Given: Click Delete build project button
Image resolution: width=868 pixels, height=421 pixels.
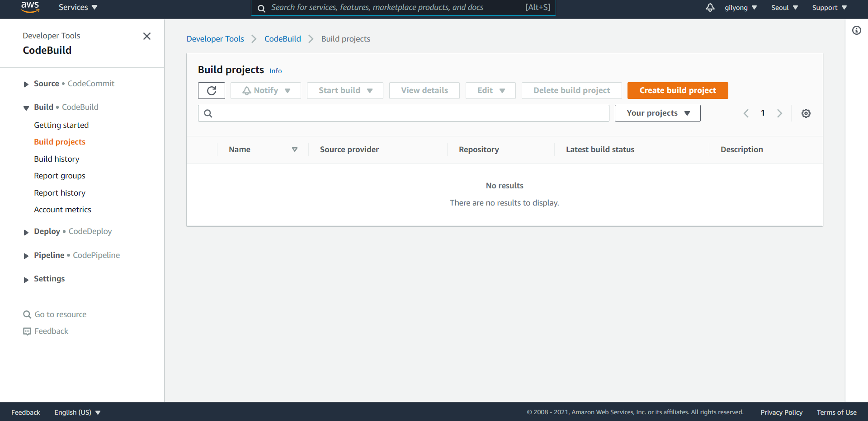Looking at the screenshot, I should [571, 90].
